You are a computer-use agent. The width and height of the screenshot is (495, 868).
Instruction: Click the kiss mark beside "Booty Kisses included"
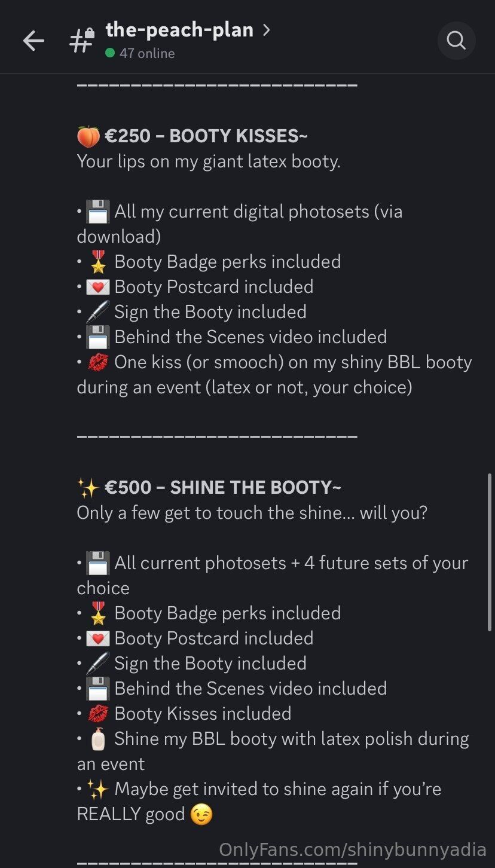click(x=97, y=714)
